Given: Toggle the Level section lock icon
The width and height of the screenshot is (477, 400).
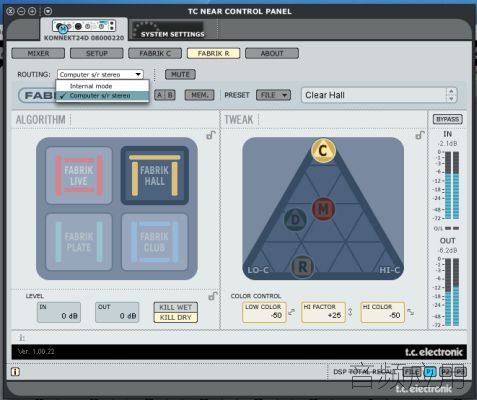Looking at the screenshot, I should (x=213, y=296).
